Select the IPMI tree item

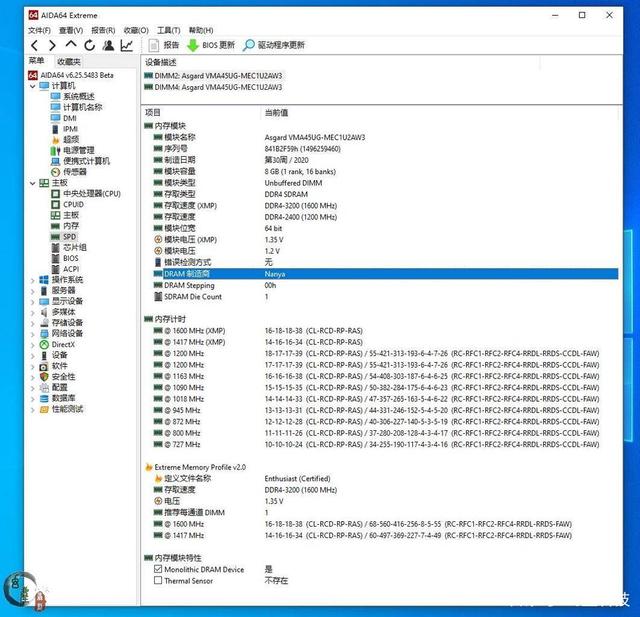tap(64, 129)
